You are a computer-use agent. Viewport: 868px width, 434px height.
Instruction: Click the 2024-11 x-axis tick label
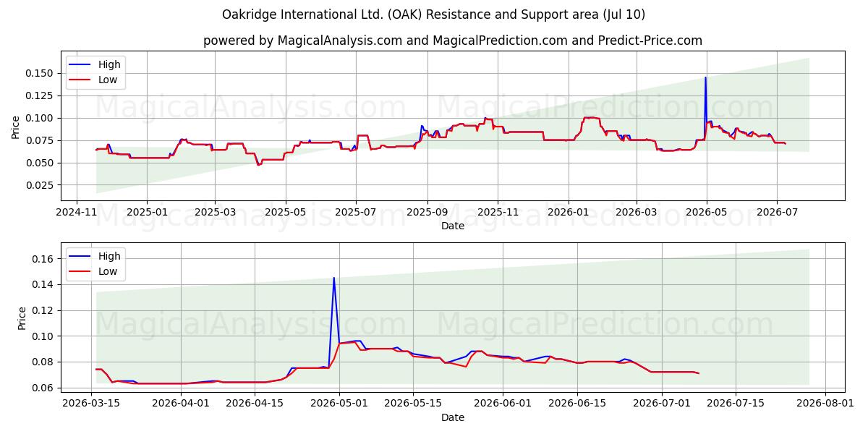77,213
